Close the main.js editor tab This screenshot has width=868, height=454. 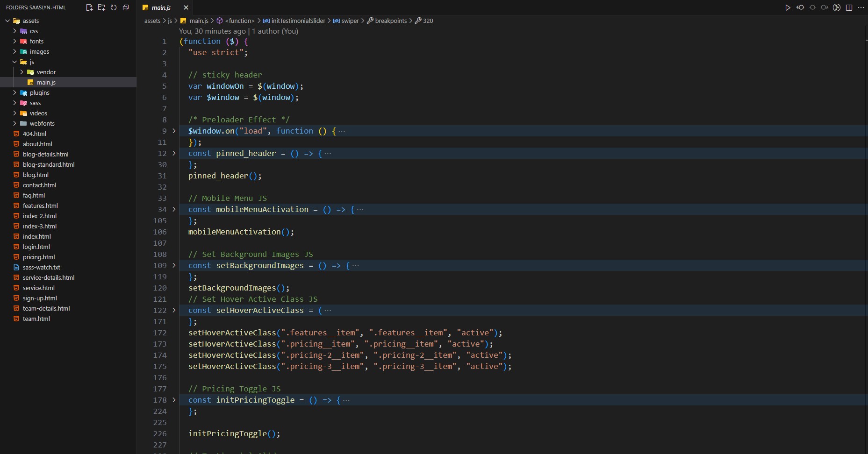coord(186,7)
